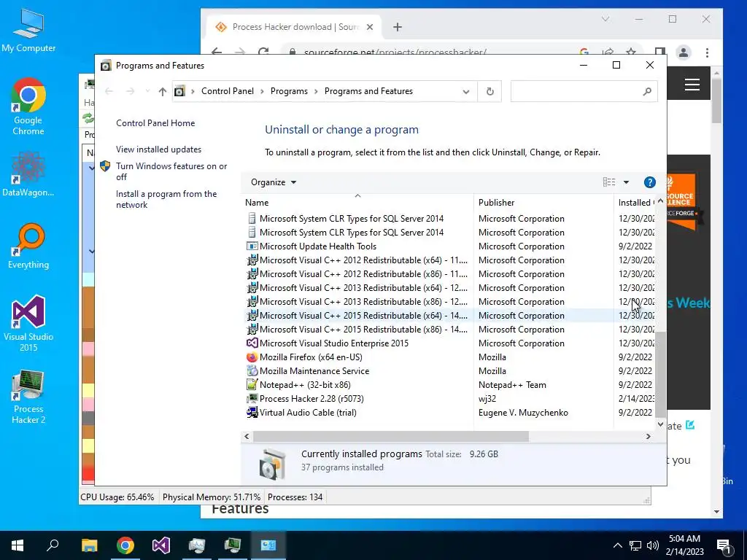Image resolution: width=747 pixels, height=560 pixels.
Task: Switch to Programs and Features taskbar item
Action: coord(268,545)
